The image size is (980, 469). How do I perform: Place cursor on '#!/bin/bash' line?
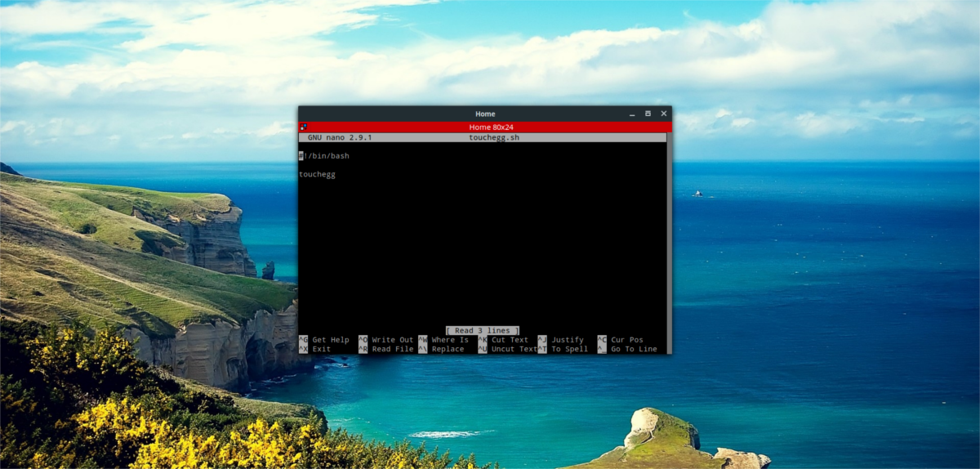pyautogui.click(x=324, y=156)
